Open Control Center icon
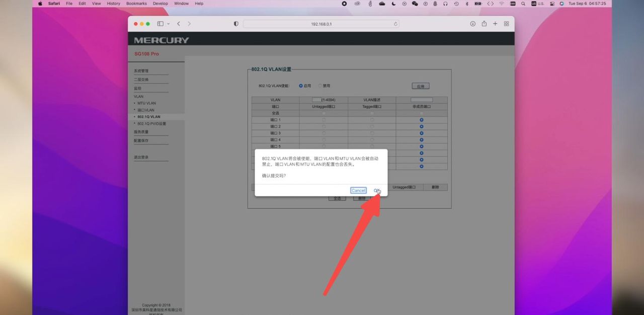The image size is (644, 315). tap(552, 4)
